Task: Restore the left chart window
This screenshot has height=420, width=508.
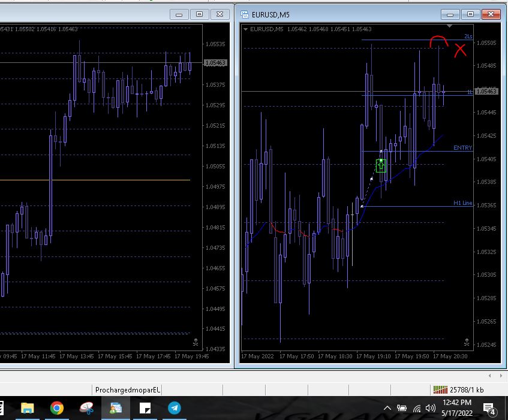Action: (199, 14)
